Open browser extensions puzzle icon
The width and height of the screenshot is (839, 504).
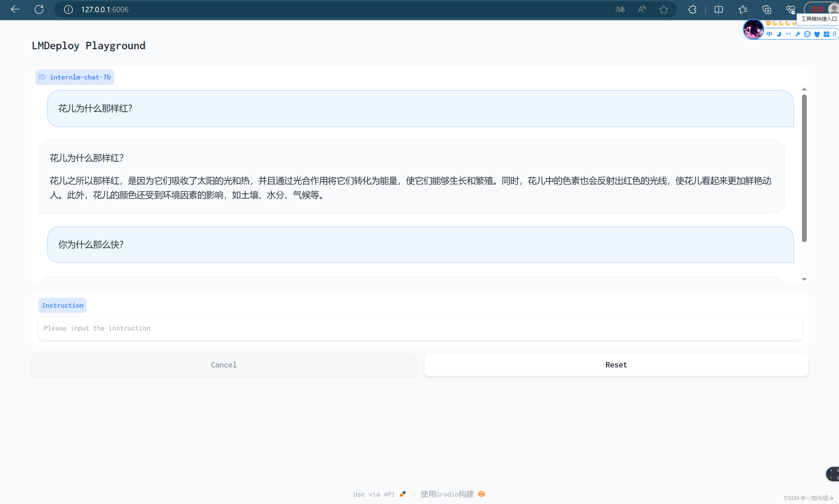[692, 9]
